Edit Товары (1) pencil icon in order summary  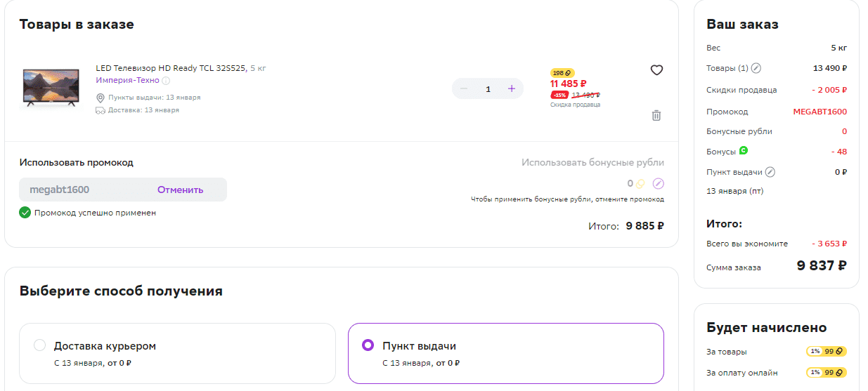(x=756, y=68)
